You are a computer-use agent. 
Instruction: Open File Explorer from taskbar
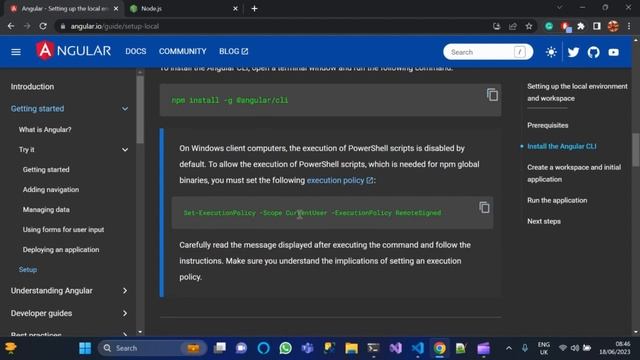(351, 348)
